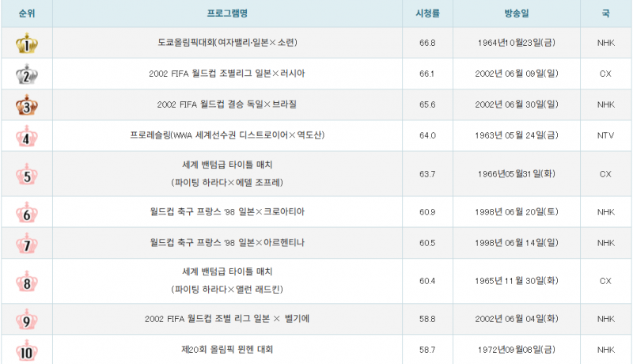Click the pink crown rank 5 icon
Screen dimensions: 633x364
[x=27, y=174]
